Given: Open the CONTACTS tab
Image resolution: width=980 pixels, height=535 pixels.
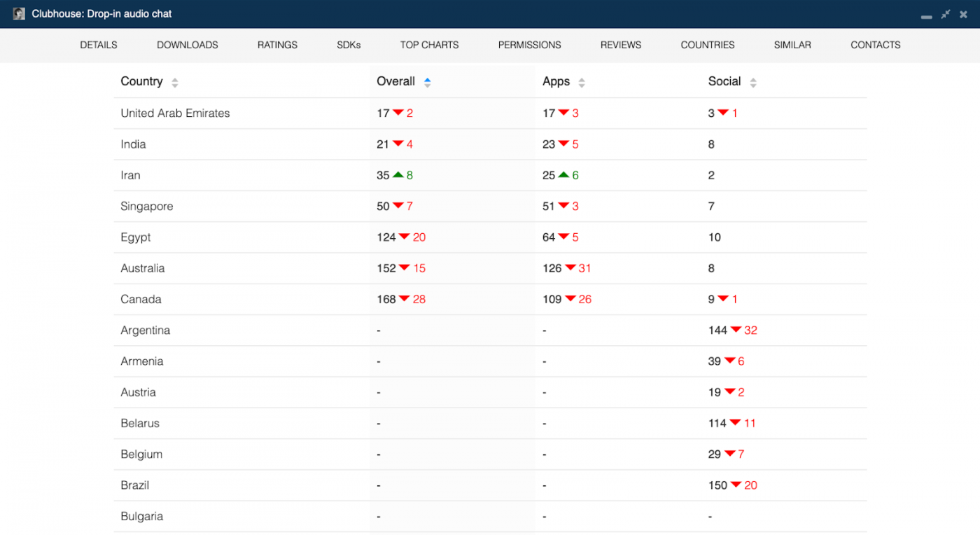Looking at the screenshot, I should (x=876, y=45).
